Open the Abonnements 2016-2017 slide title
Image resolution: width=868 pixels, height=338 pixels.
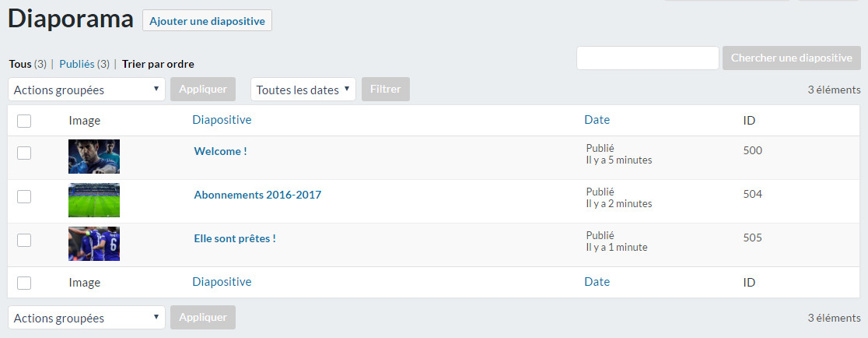point(257,195)
